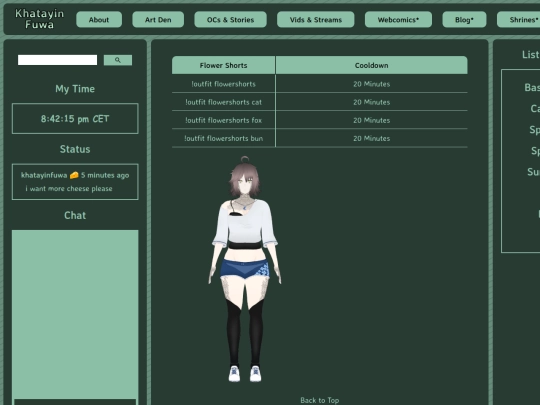Select '!outfit flowershorts cat' cell

[224, 102]
